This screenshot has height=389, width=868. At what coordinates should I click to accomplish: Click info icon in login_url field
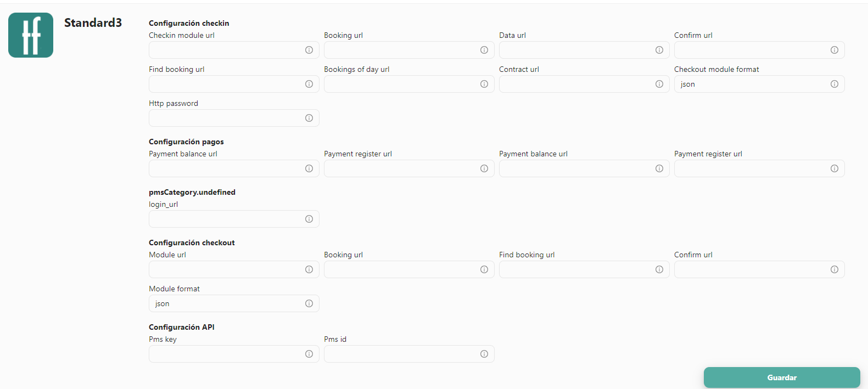309,219
